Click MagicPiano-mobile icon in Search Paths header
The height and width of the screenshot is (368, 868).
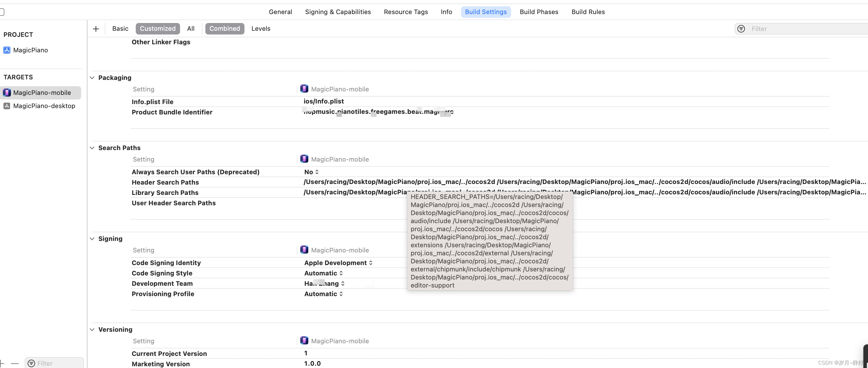[x=304, y=159]
